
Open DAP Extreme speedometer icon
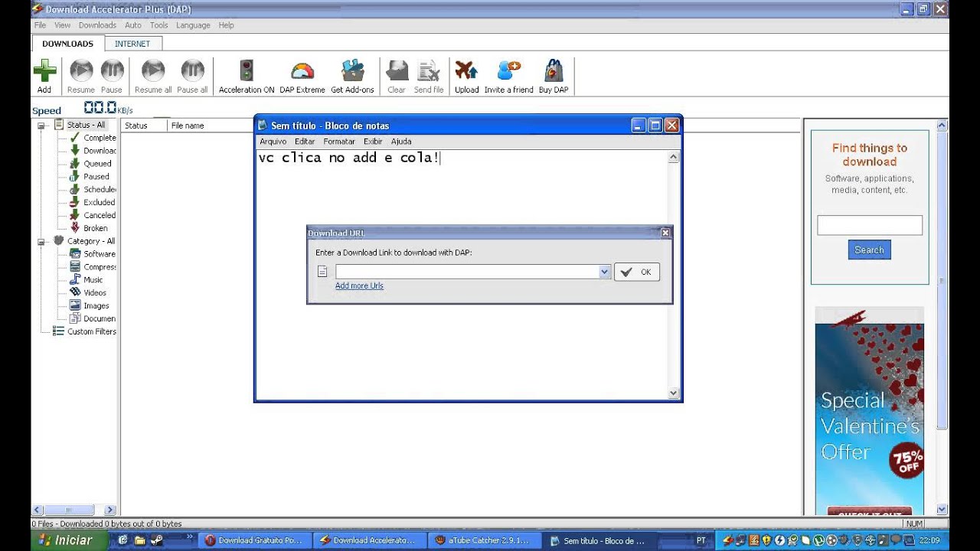[302, 72]
